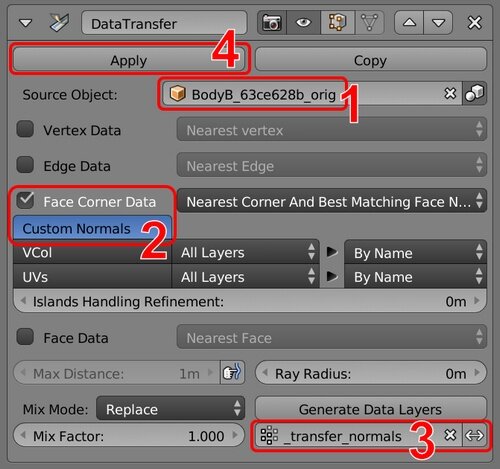Viewport: 500px width, 469px height.
Task: Toggle UVs data type
Action: click(92, 276)
